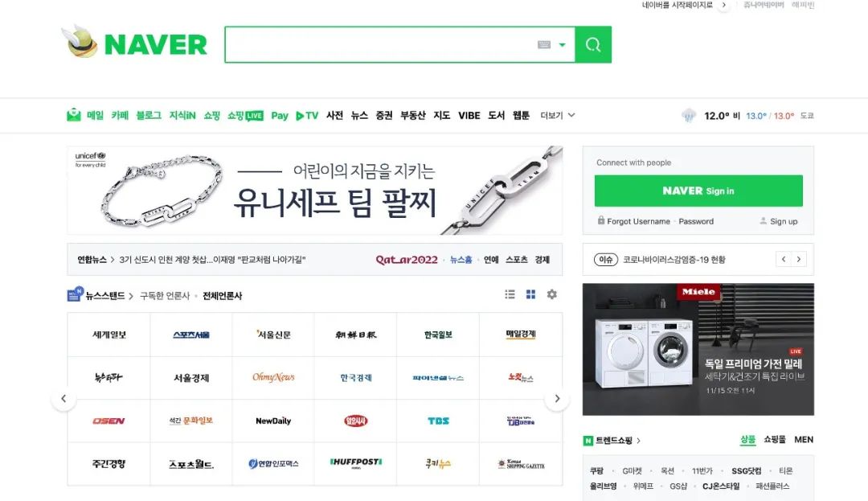
Task: Show next newsstand page arrow
Action: (557, 399)
